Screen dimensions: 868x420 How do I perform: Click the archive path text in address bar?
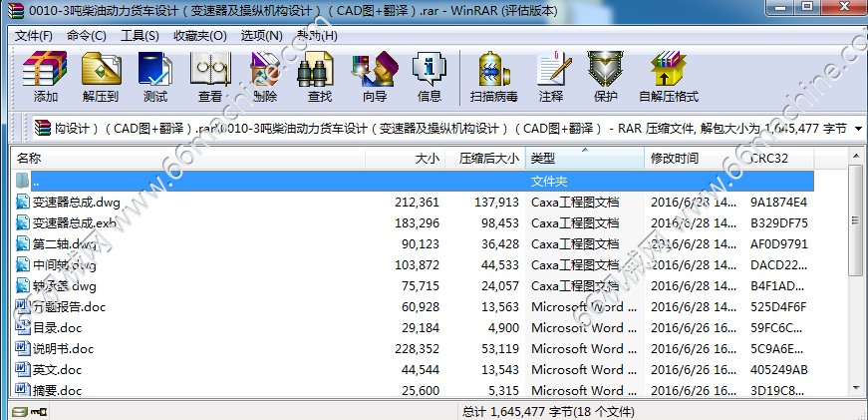click(450, 129)
